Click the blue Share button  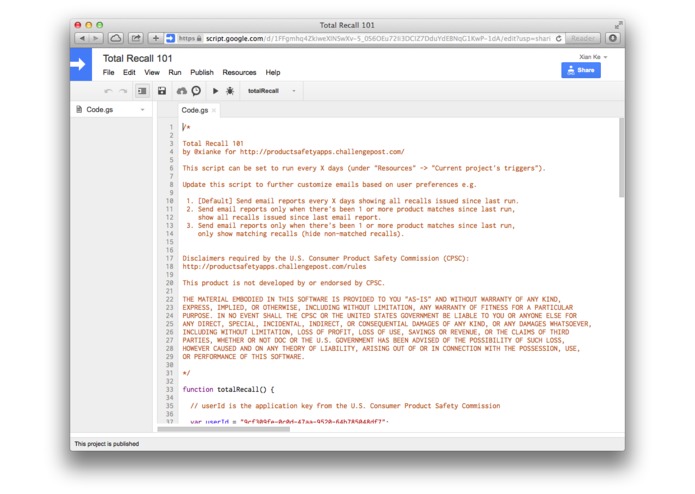coord(581,70)
